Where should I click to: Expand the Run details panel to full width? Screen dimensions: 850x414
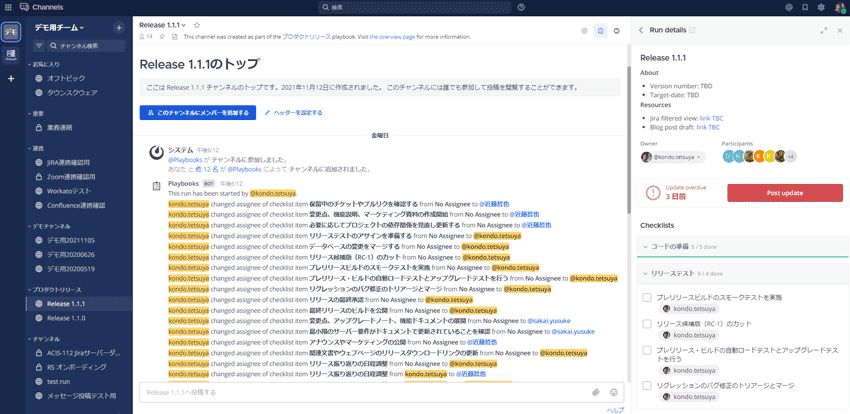pos(824,30)
